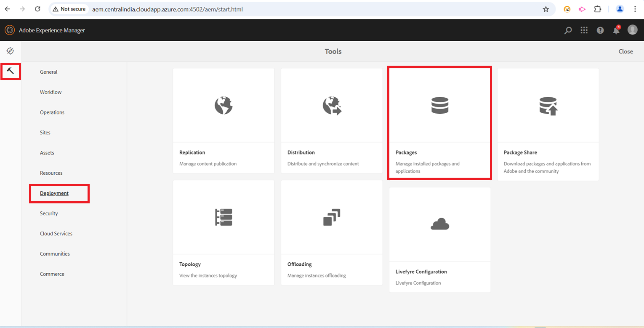This screenshot has width=644, height=328.
Task: Click the Packages database icon
Action: point(440,105)
